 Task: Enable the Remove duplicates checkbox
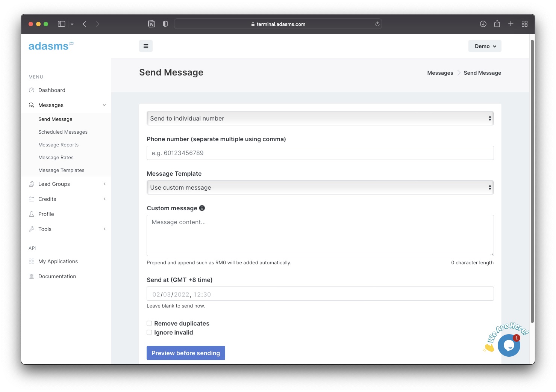tap(149, 323)
